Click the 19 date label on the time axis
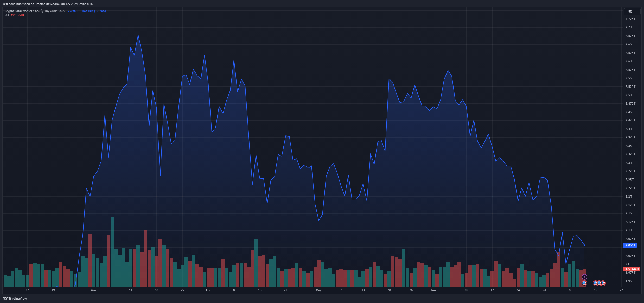644x303 pixels. pyautogui.click(x=53, y=290)
